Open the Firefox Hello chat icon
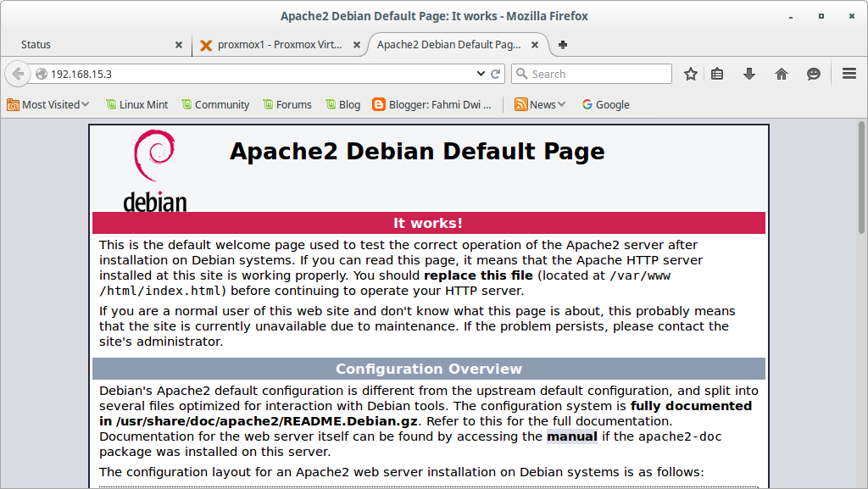 click(x=814, y=74)
